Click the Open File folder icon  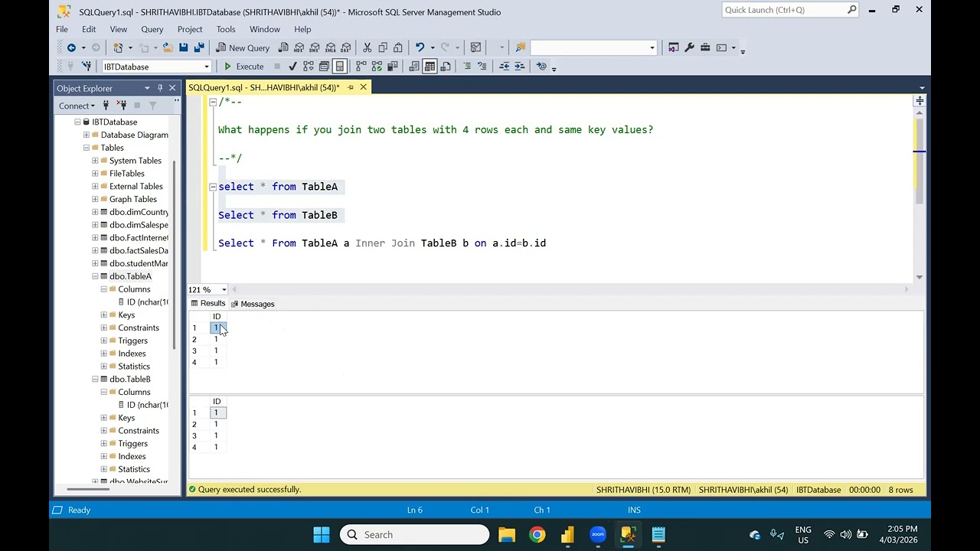pos(167,47)
